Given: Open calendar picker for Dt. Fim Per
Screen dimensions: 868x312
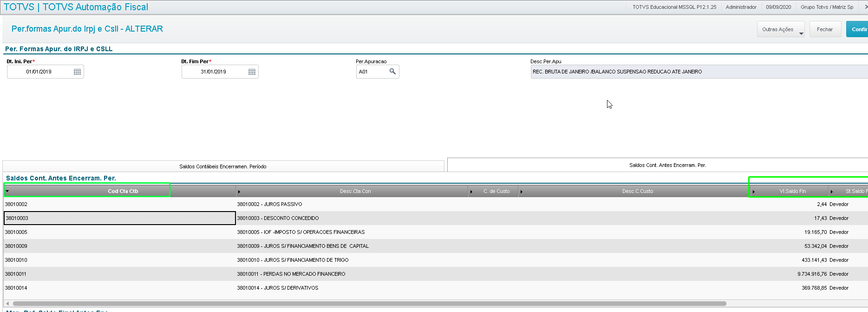Looking at the screenshot, I should pyautogui.click(x=252, y=72).
